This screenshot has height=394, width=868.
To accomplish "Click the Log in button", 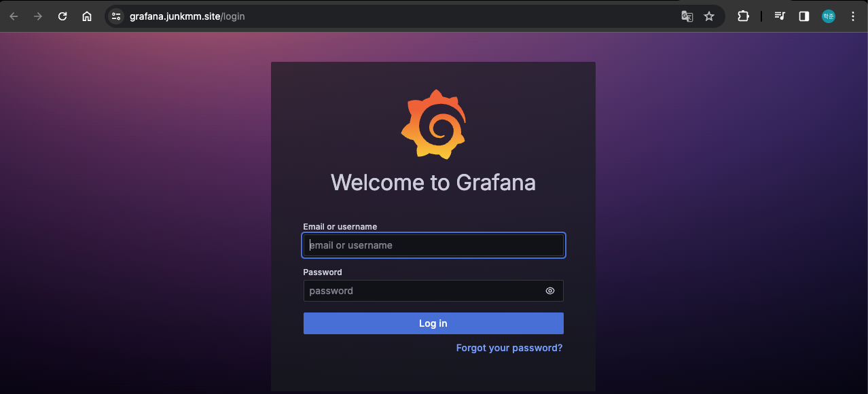I will [433, 323].
